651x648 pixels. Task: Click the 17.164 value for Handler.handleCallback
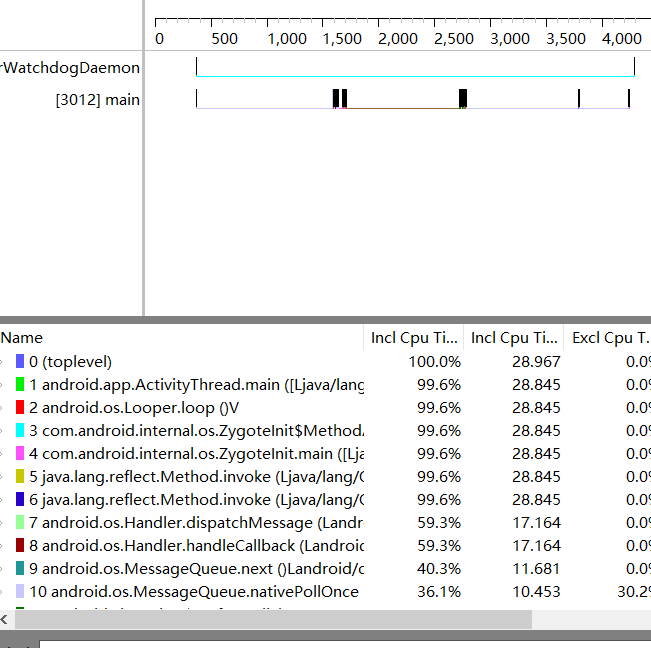click(x=536, y=546)
